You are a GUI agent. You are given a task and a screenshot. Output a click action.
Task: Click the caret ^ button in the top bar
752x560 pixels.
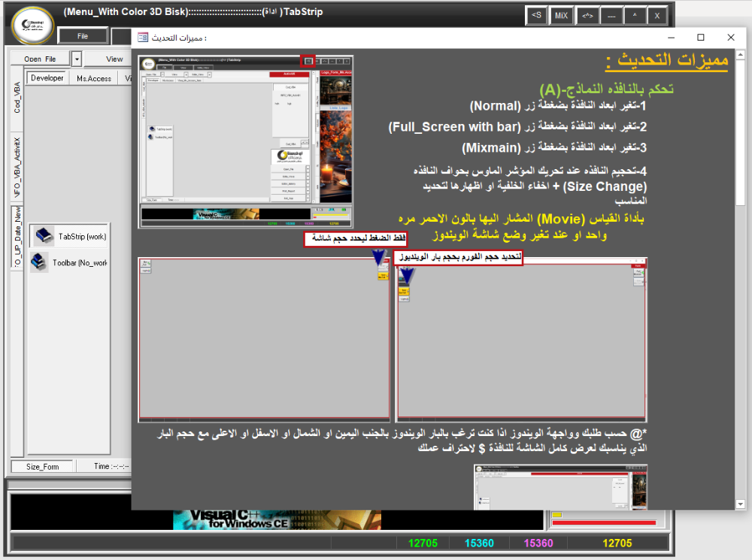pos(634,15)
